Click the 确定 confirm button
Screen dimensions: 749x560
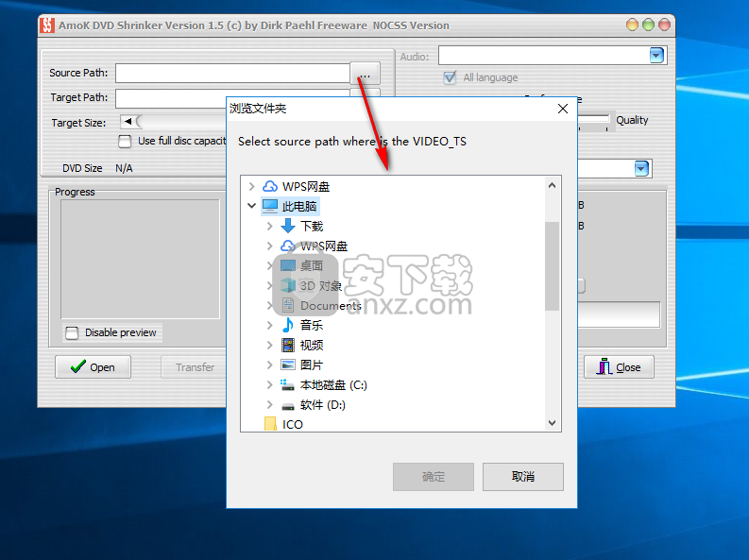434,477
